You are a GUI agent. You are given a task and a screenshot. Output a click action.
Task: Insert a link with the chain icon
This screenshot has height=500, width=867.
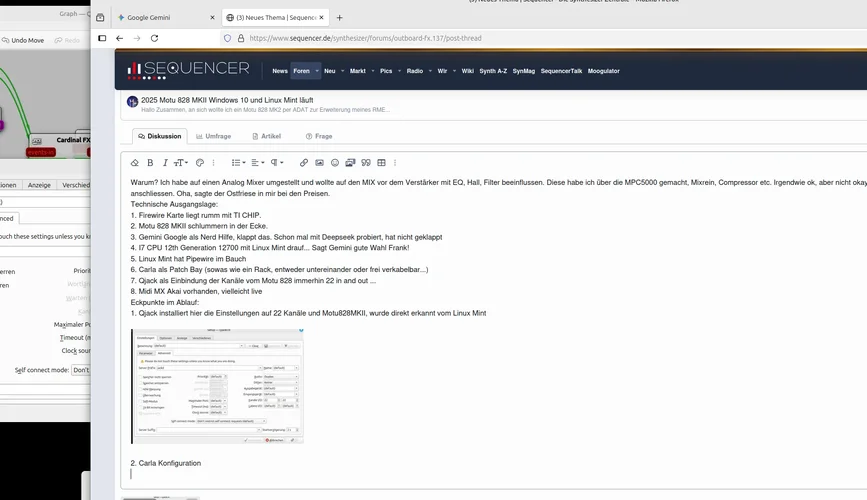coord(304,163)
